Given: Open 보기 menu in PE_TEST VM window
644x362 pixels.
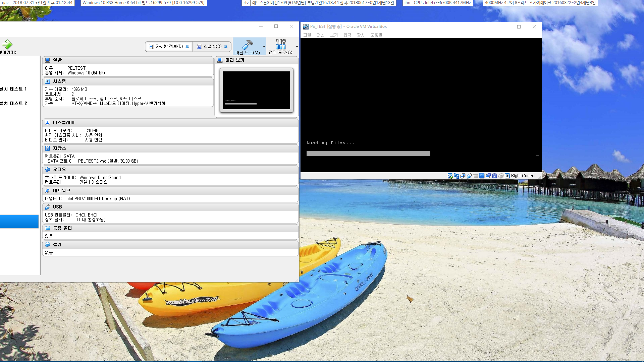Looking at the screenshot, I should point(334,35).
